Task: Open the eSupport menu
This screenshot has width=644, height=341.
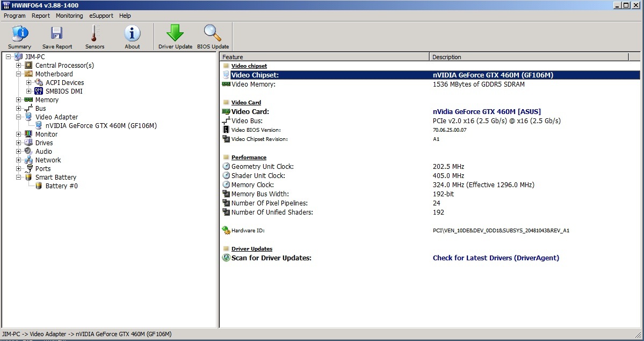Action: (x=101, y=16)
